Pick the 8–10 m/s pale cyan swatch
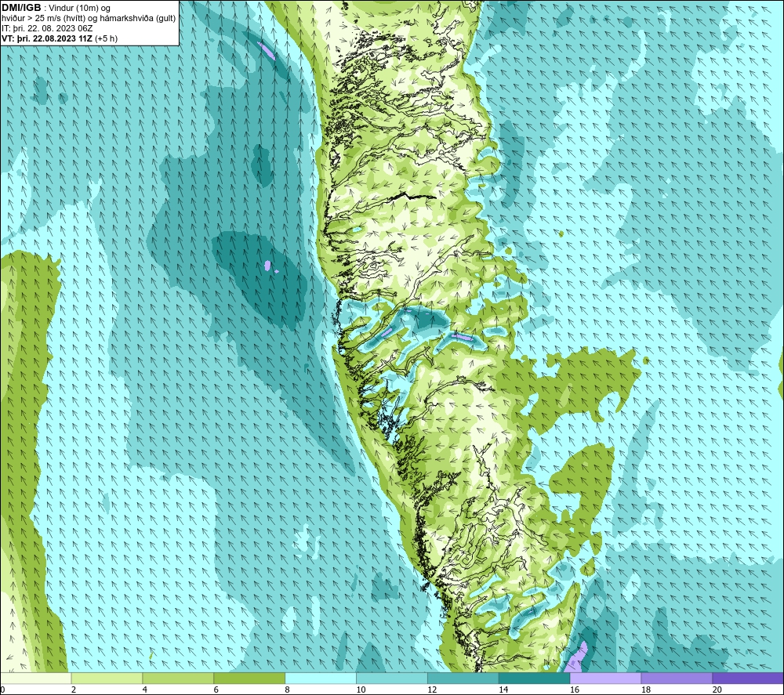 point(321,678)
